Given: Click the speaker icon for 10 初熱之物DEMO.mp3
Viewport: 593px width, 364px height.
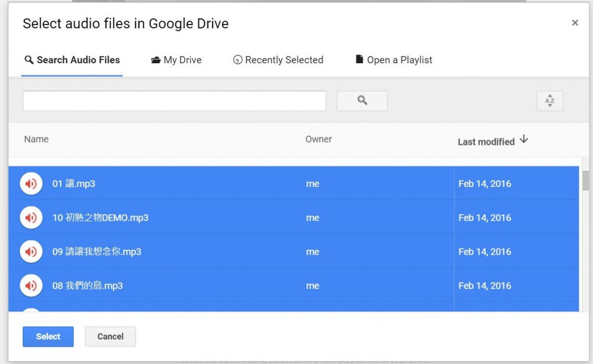Looking at the screenshot, I should (x=31, y=217).
